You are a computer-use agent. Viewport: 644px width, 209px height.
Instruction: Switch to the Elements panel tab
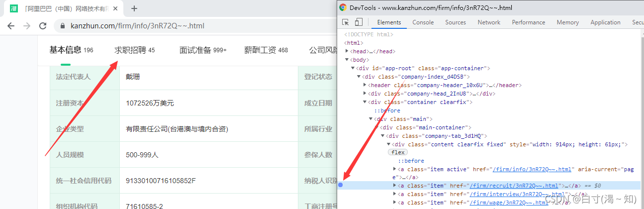click(x=389, y=22)
